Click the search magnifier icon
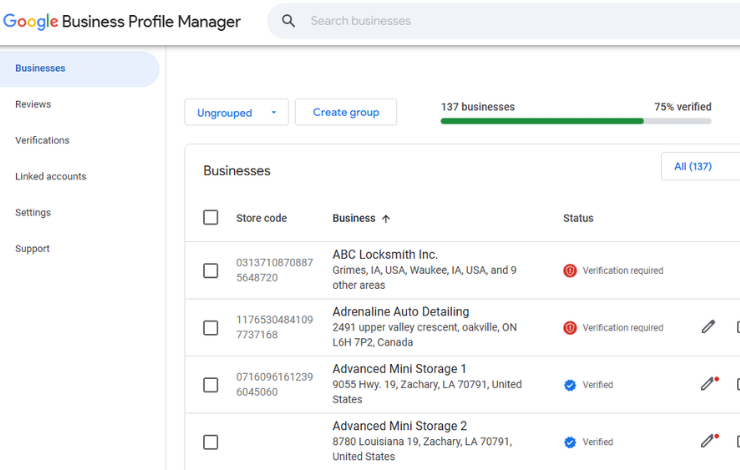 tap(288, 21)
